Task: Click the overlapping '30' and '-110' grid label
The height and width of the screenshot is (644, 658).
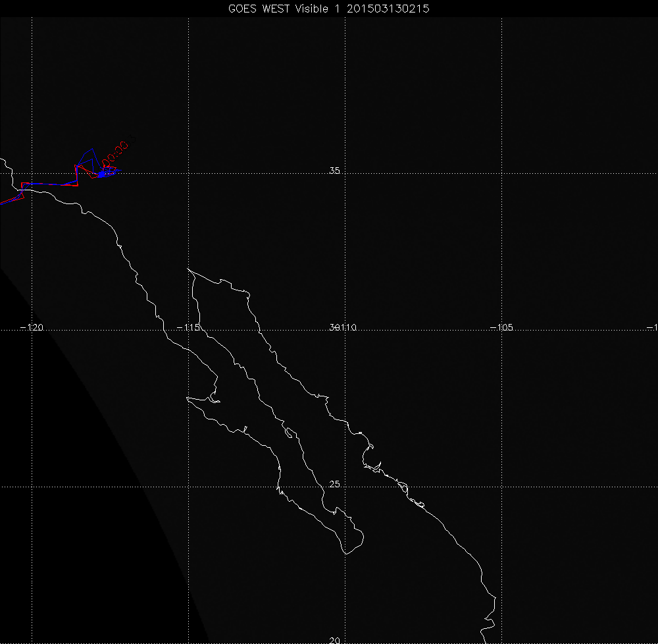Action: tap(343, 327)
